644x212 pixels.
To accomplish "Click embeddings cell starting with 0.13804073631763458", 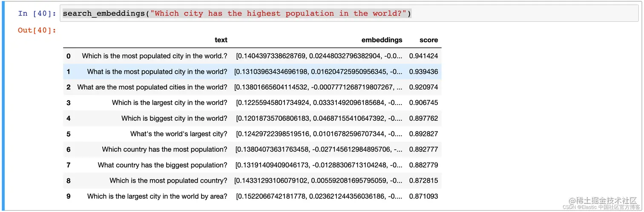I will pos(319,149).
